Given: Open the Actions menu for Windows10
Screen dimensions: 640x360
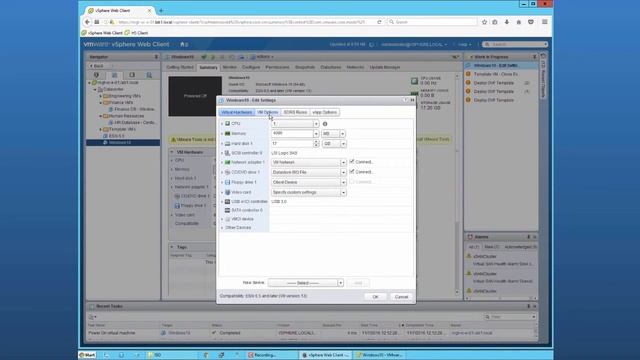Looking at the screenshot, I should (x=262, y=57).
